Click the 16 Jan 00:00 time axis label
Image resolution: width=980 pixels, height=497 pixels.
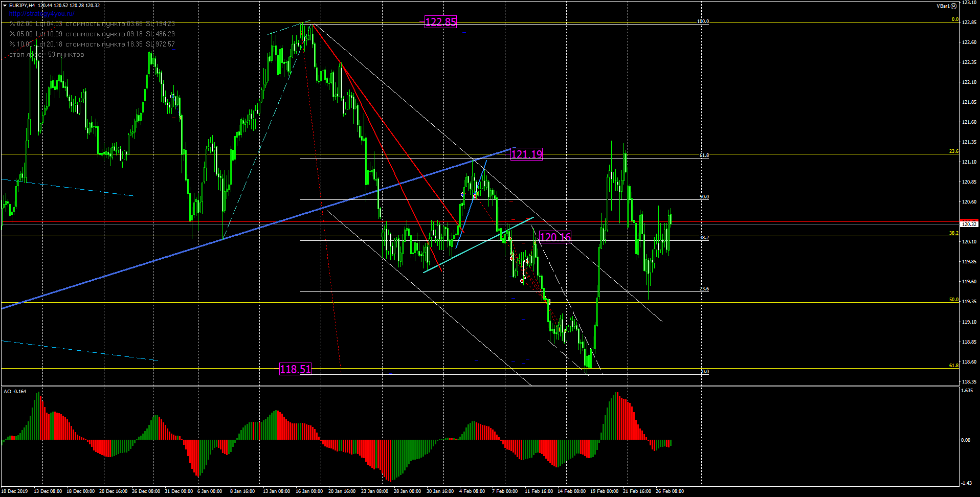pyautogui.click(x=309, y=491)
